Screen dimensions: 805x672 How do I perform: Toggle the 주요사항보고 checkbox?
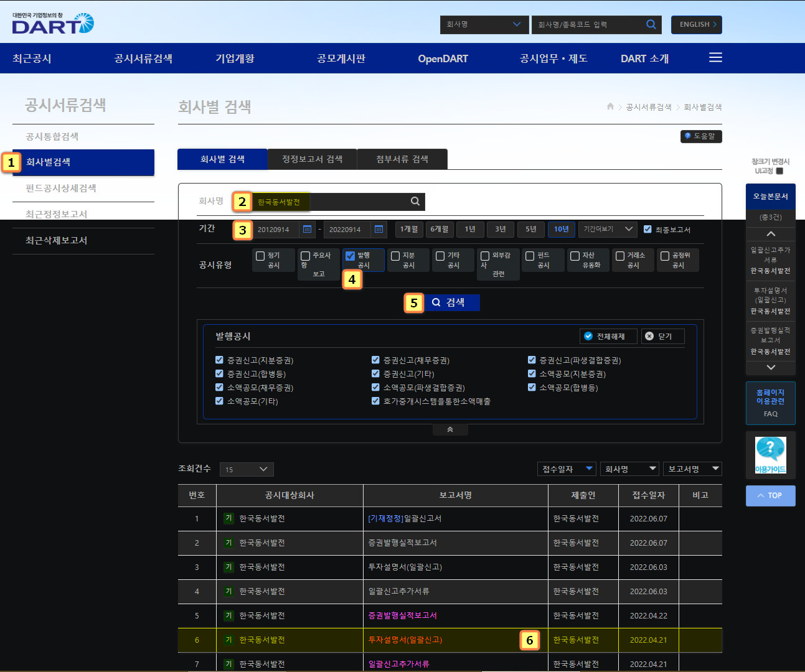pyautogui.click(x=306, y=256)
